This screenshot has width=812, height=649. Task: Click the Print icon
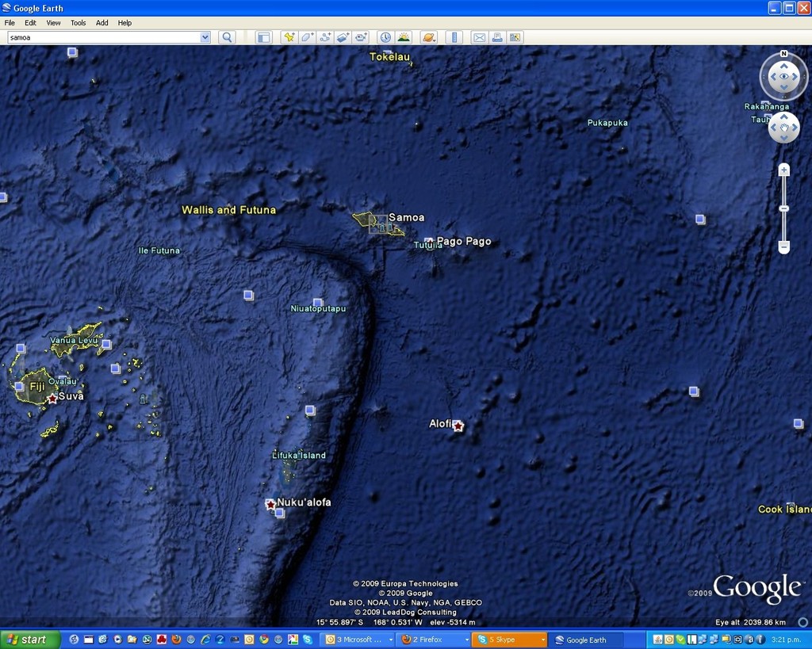[497, 37]
